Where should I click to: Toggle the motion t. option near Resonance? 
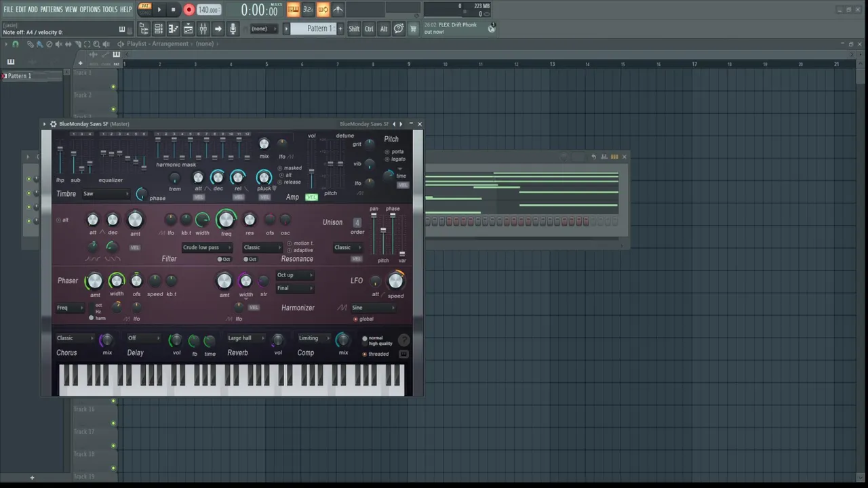pos(300,243)
